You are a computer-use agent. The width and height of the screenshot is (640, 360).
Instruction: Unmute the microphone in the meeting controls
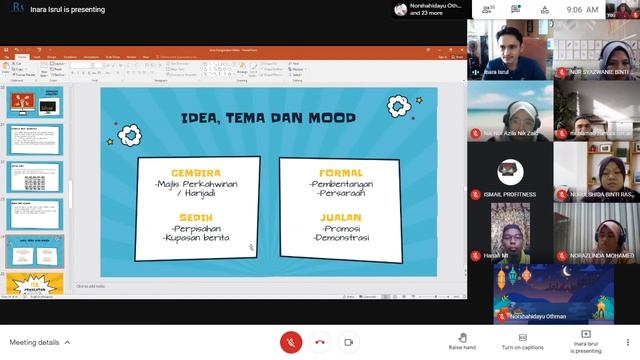[x=291, y=342]
